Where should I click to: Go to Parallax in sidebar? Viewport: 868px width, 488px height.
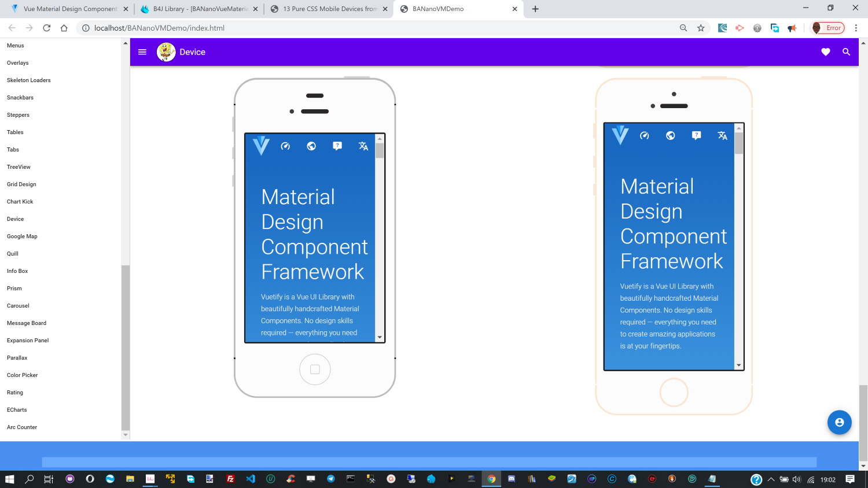coord(17,358)
